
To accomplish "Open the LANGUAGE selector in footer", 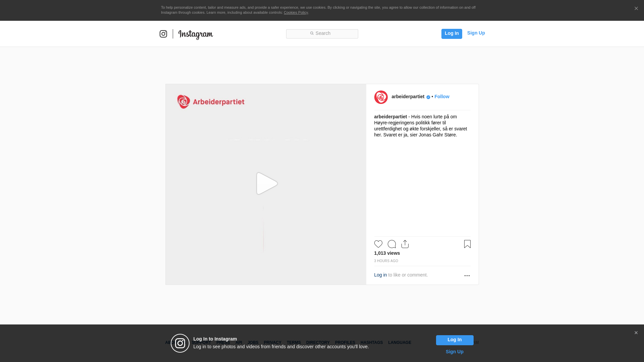I will [x=399, y=343].
